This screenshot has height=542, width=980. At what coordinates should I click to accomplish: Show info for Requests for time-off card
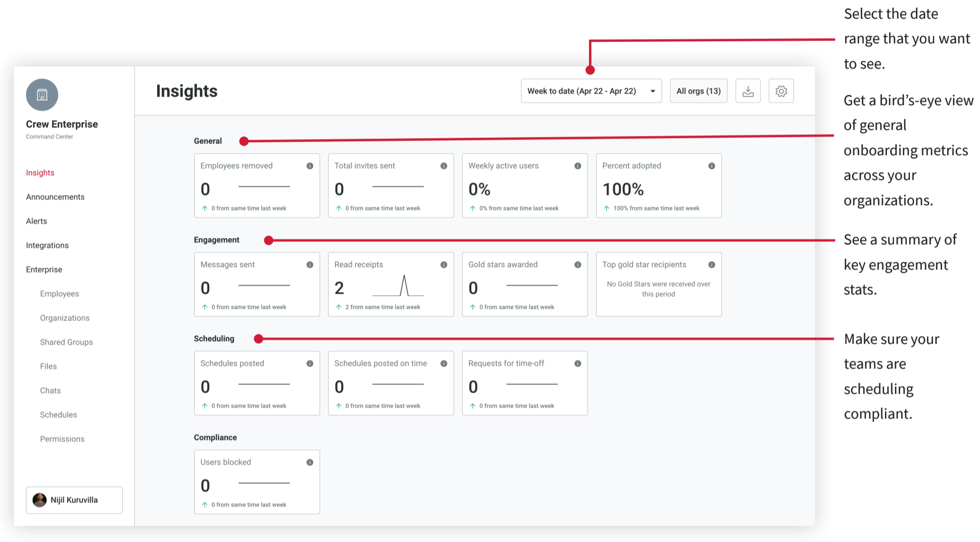(578, 364)
